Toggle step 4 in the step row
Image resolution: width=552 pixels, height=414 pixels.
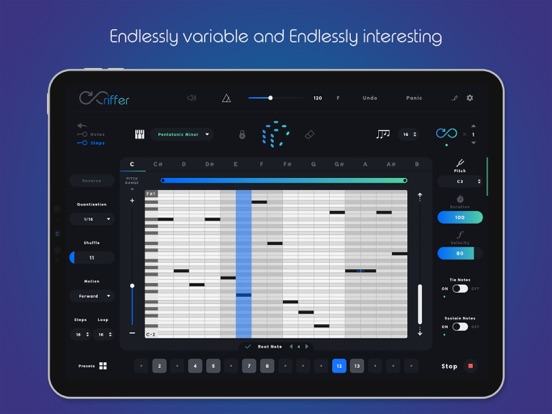(x=195, y=366)
